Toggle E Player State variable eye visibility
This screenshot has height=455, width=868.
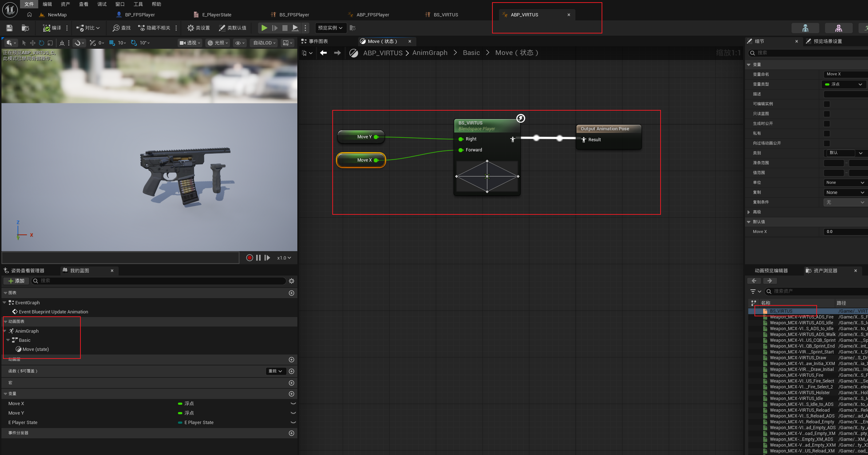[x=293, y=423]
